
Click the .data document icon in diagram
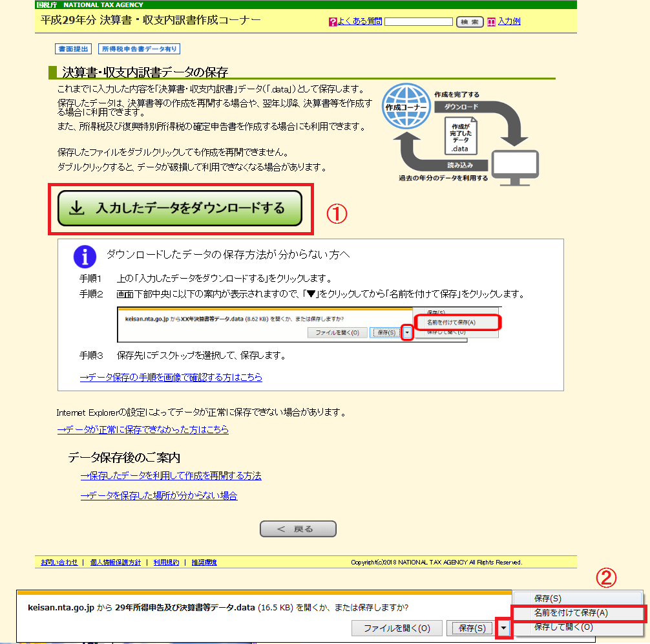click(x=461, y=136)
